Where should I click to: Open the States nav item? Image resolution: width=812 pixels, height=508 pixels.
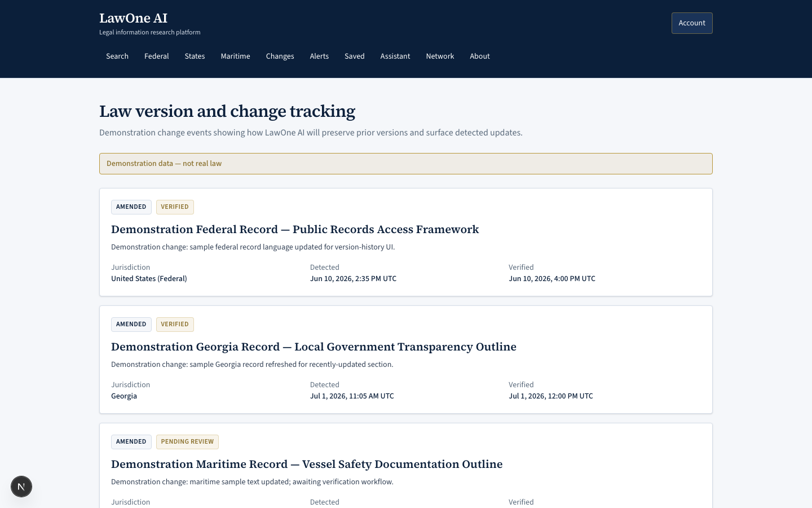(195, 56)
